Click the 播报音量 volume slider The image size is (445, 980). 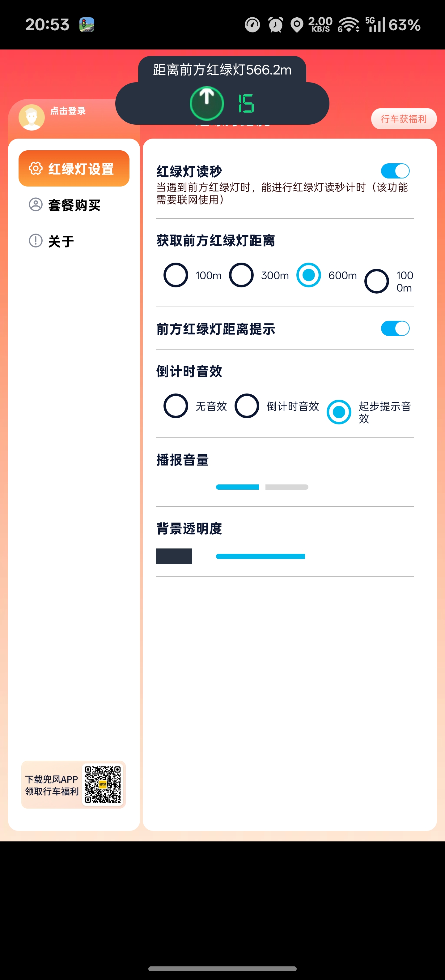(262, 487)
